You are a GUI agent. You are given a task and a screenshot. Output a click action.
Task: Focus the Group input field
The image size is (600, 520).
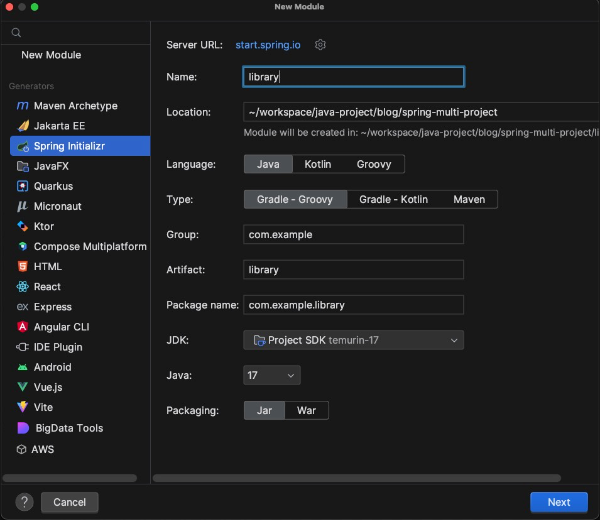coord(354,235)
